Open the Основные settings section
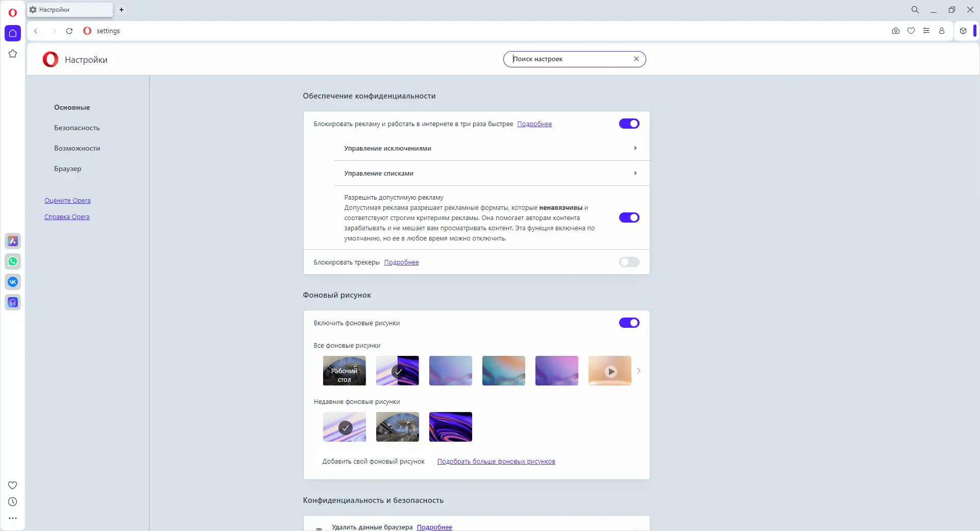Screen dimensions: 980x531 coord(72,107)
